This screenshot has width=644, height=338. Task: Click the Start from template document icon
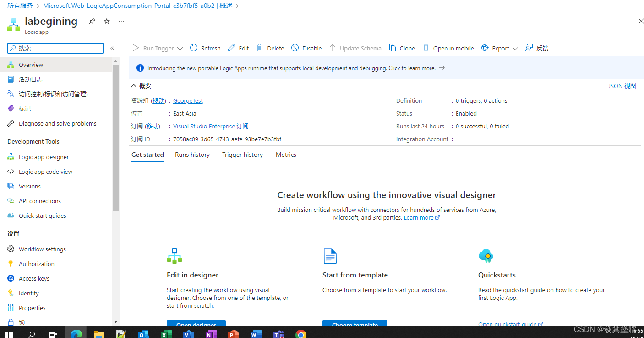click(330, 256)
